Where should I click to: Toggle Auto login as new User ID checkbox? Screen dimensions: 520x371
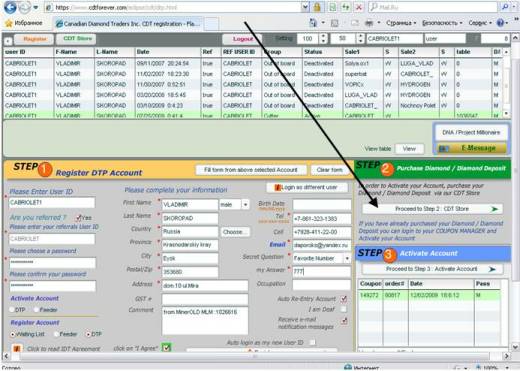coord(312,342)
